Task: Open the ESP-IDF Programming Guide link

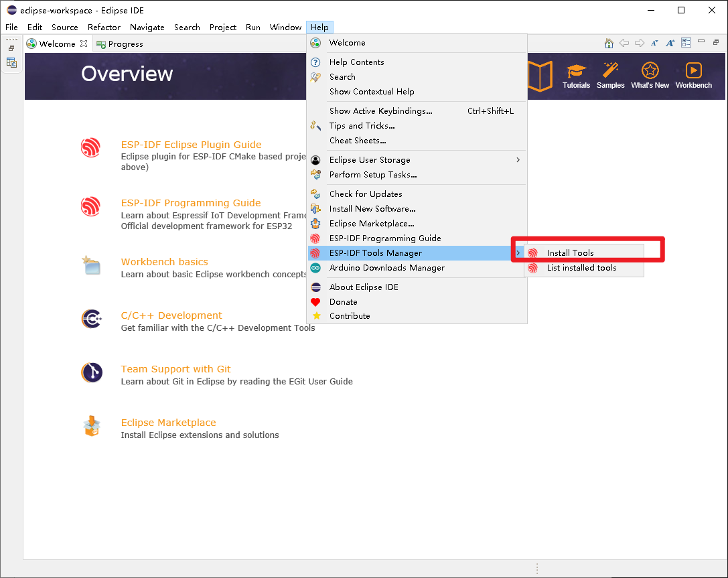Action: [x=190, y=203]
